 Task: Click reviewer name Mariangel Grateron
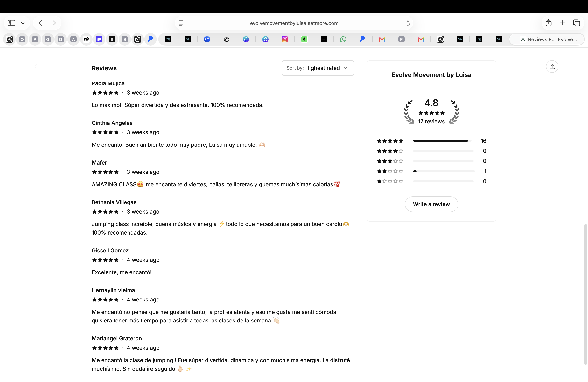click(x=117, y=338)
